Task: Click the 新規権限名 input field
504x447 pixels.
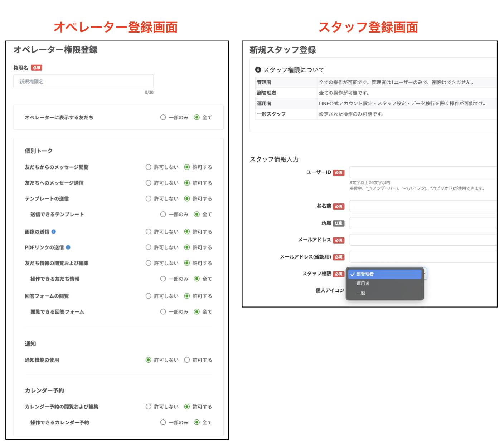Action: pyautogui.click(x=83, y=81)
